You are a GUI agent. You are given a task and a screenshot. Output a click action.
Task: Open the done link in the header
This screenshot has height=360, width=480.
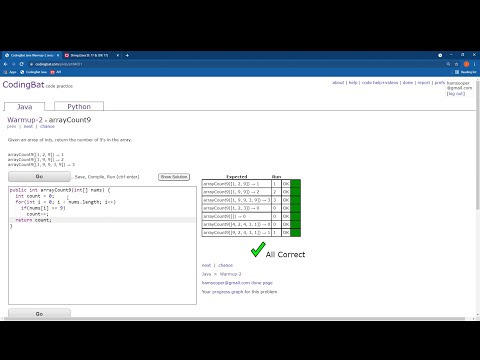tap(408, 83)
